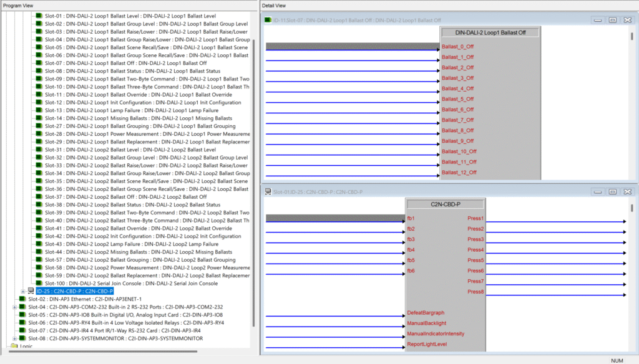Click the icon beside Slot-02 DIN-AP3 Ethernet
The height and width of the screenshot is (364, 639).
click(x=22, y=299)
